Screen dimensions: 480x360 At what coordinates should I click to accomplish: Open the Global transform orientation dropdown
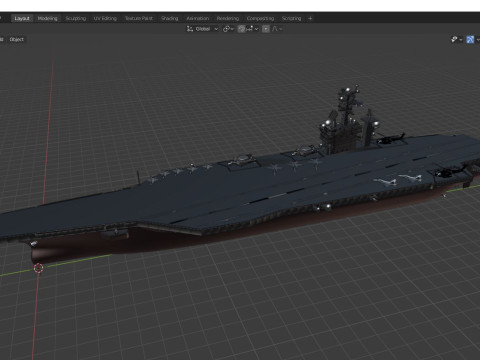(x=202, y=29)
